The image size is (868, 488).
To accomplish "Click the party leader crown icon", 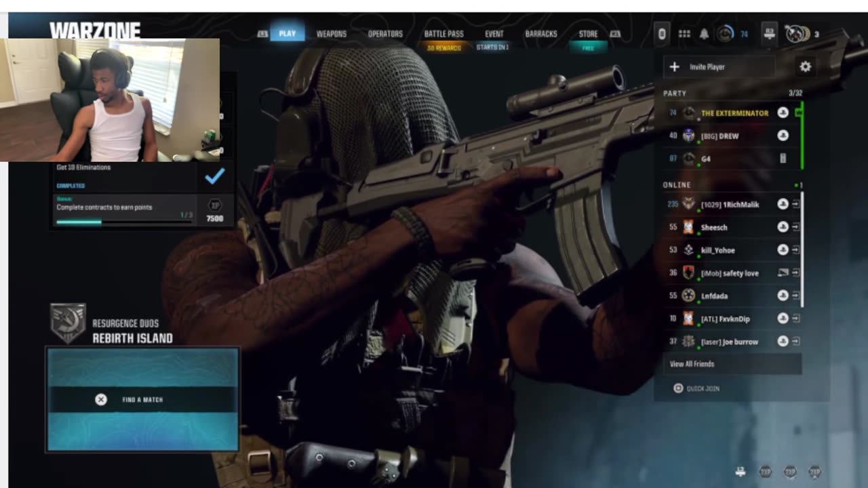I will [x=798, y=113].
